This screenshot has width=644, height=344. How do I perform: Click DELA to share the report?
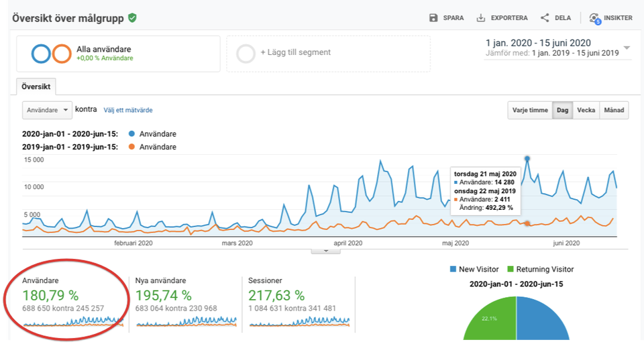pyautogui.click(x=563, y=18)
